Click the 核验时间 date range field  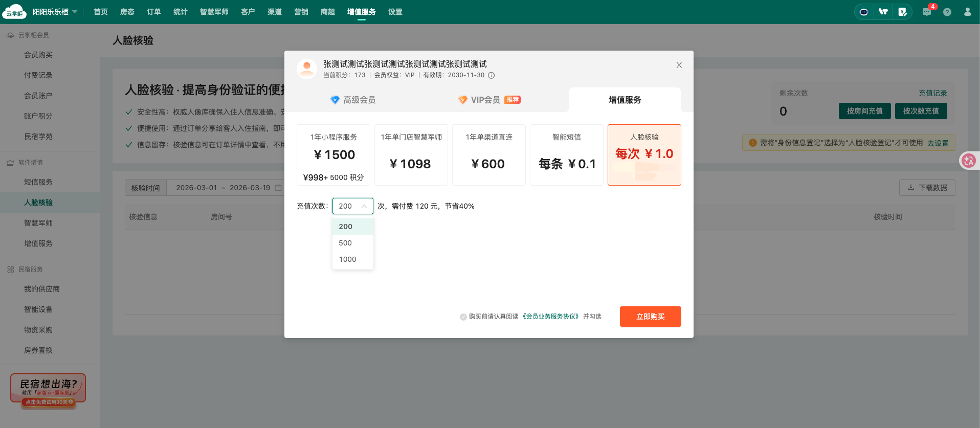coord(226,188)
